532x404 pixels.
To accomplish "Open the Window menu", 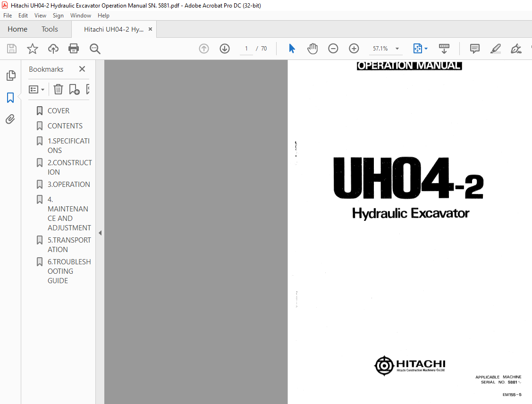I will coord(81,16).
